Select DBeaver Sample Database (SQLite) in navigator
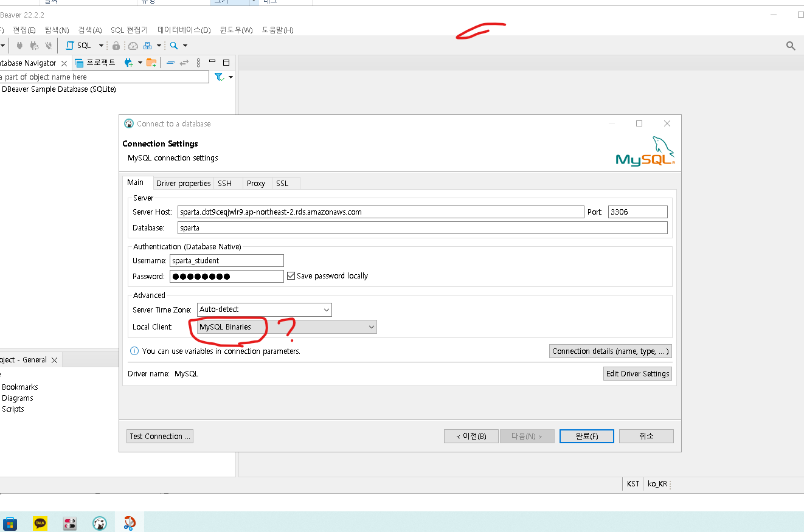 point(58,89)
